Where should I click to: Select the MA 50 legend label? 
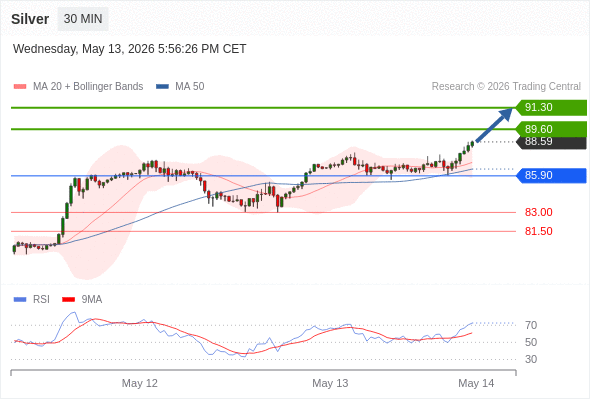190,87
